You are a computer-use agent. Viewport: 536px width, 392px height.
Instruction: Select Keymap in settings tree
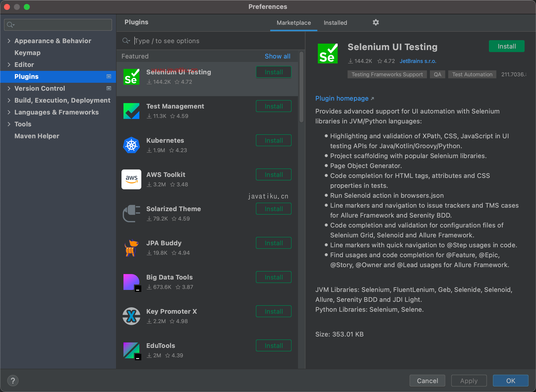pos(28,53)
